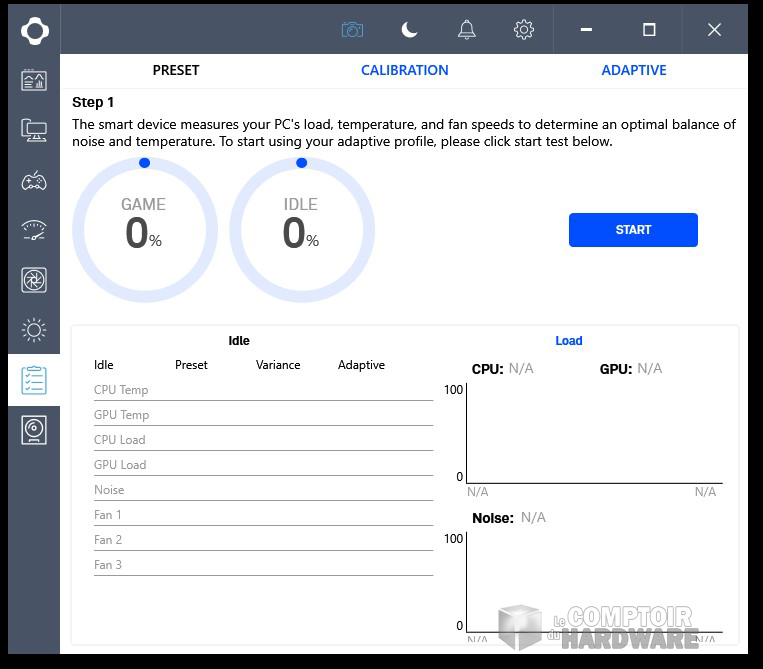Image resolution: width=763 pixels, height=669 pixels.
Task: Open notifications bell icon
Action: (x=466, y=30)
